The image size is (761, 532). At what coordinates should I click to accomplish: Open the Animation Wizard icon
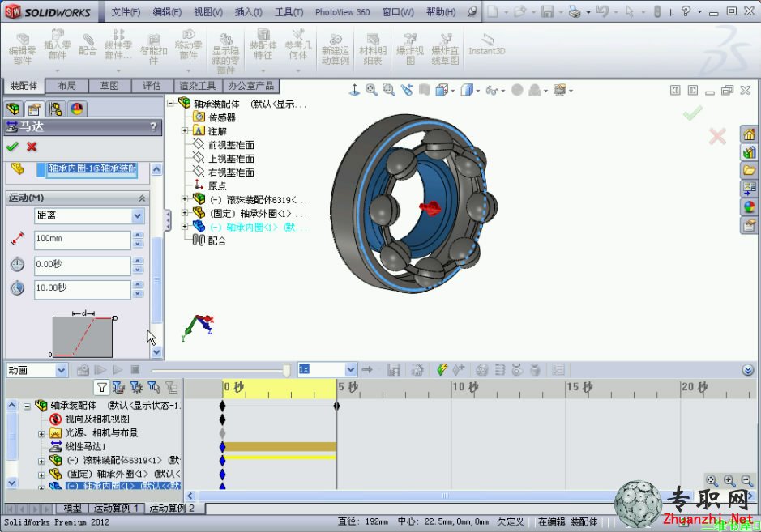[x=417, y=370]
